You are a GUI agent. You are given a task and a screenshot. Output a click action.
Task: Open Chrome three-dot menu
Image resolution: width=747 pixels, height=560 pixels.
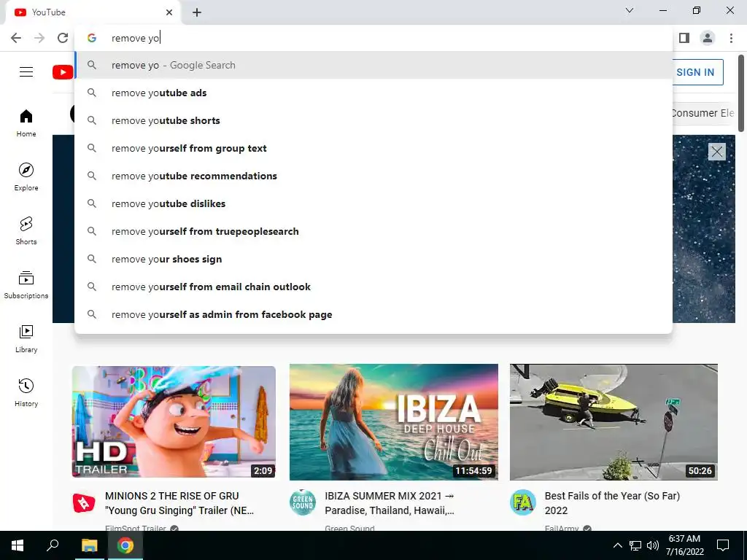[x=731, y=38]
